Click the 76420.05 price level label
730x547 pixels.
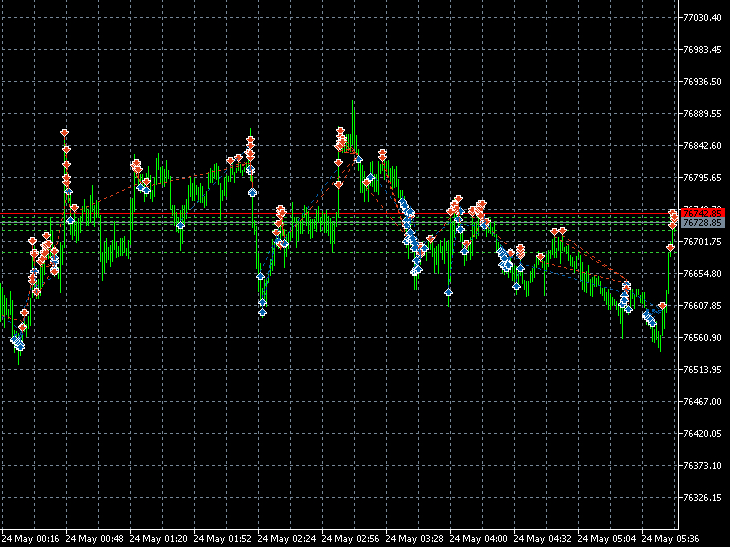(702, 434)
